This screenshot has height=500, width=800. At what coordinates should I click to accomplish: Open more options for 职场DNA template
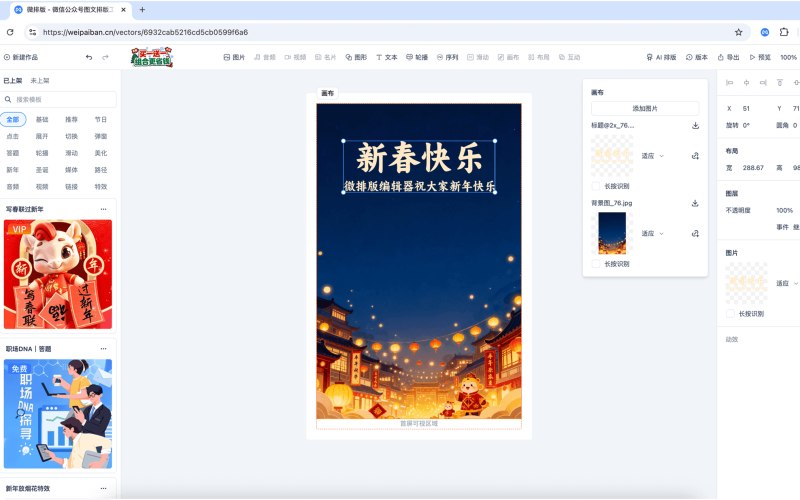pos(104,349)
